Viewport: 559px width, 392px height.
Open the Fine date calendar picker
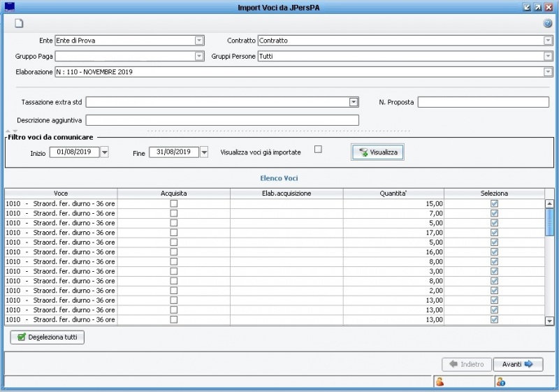(204, 152)
